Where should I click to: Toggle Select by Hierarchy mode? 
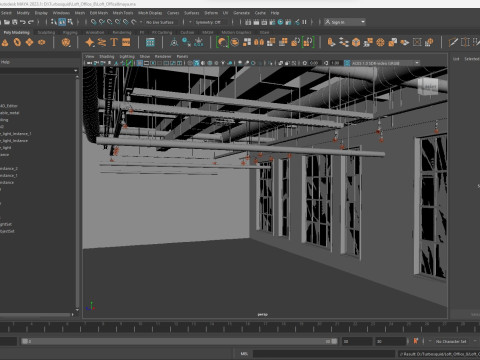tap(54, 22)
